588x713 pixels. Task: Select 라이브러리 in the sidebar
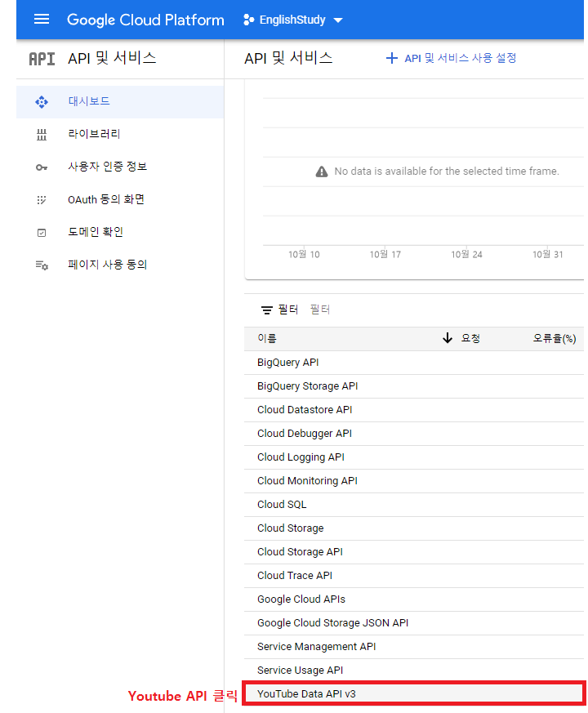click(x=120, y=134)
